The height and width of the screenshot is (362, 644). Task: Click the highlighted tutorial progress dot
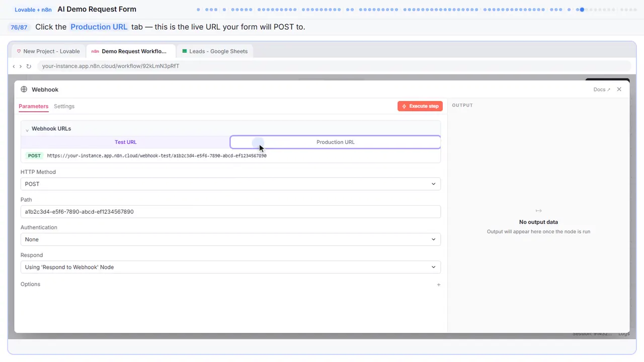582,10
